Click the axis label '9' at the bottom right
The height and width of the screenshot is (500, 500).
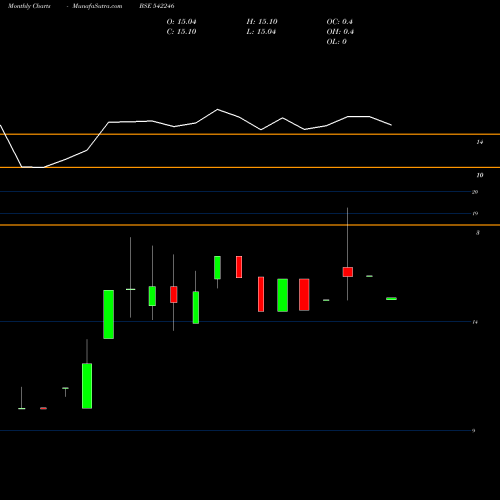(473, 431)
